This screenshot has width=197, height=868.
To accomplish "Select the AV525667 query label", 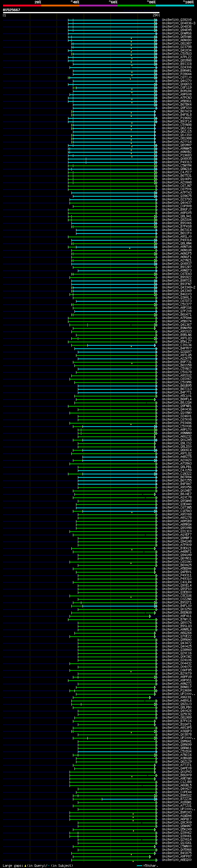I will point(11,10).
